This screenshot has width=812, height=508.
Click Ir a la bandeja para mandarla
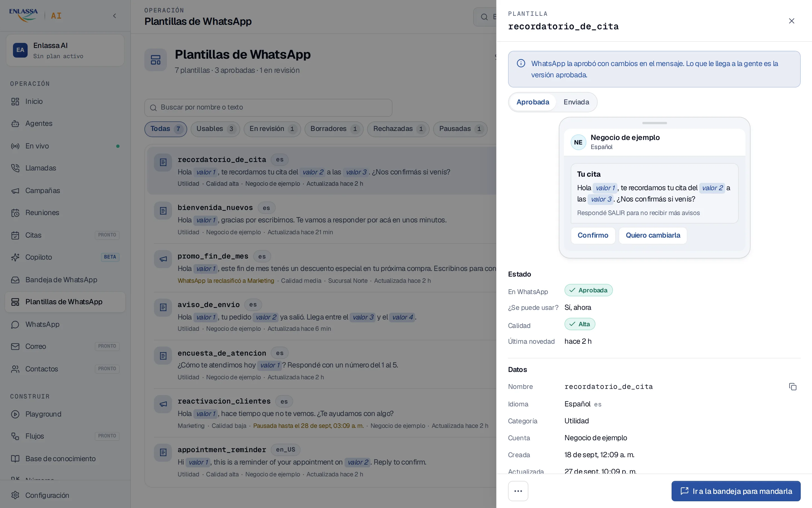pos(736,491)
